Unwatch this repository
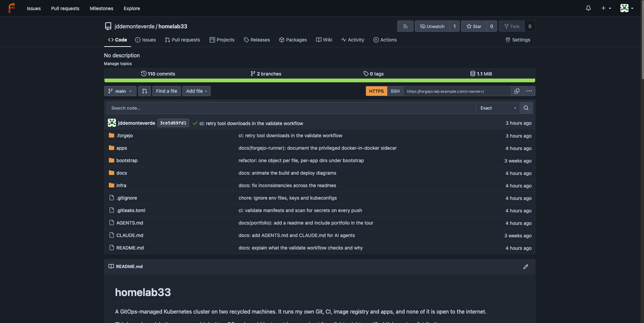Image resolution: width=644 pixels, height=323 pixels. (432, 26)
